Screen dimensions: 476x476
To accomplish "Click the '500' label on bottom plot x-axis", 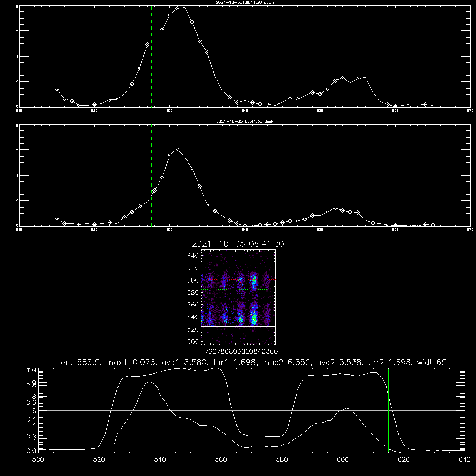I will (x=38, y=460).
